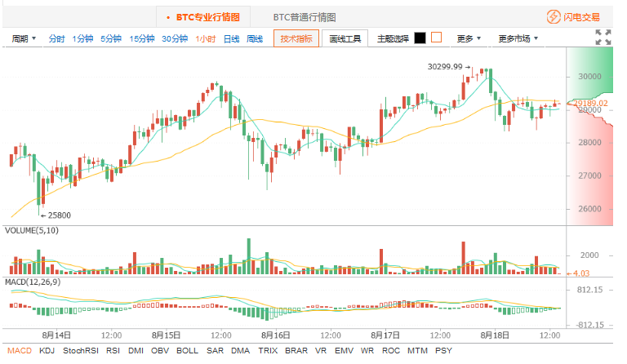Click the 30299.99 high price marker
Viewport: 627px width, 364px height.
(445, 67)
